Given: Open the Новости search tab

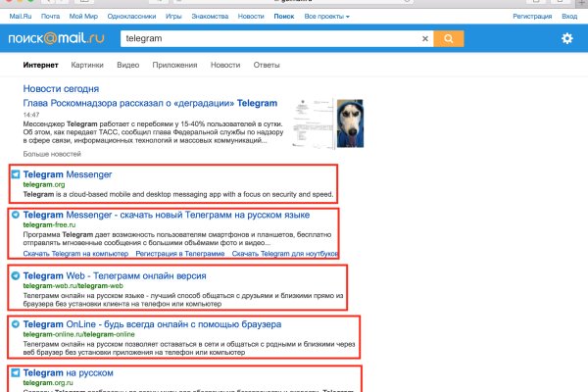Looking at the screenshot, I should click(225, 65).
